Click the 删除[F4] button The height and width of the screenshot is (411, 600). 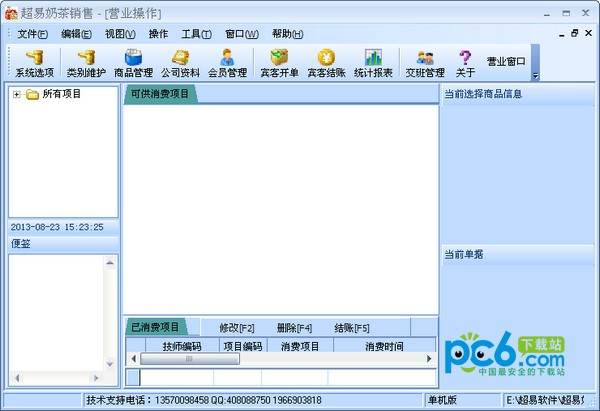[x=294, y=328]
